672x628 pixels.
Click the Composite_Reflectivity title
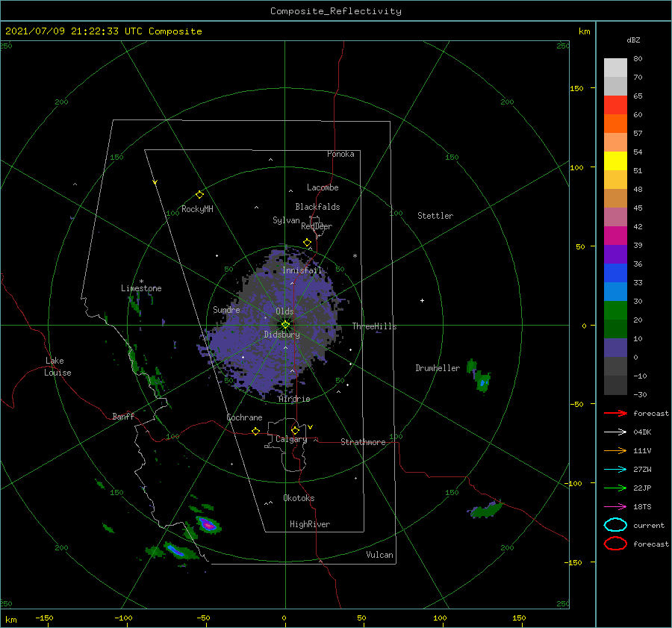(336, 11)
